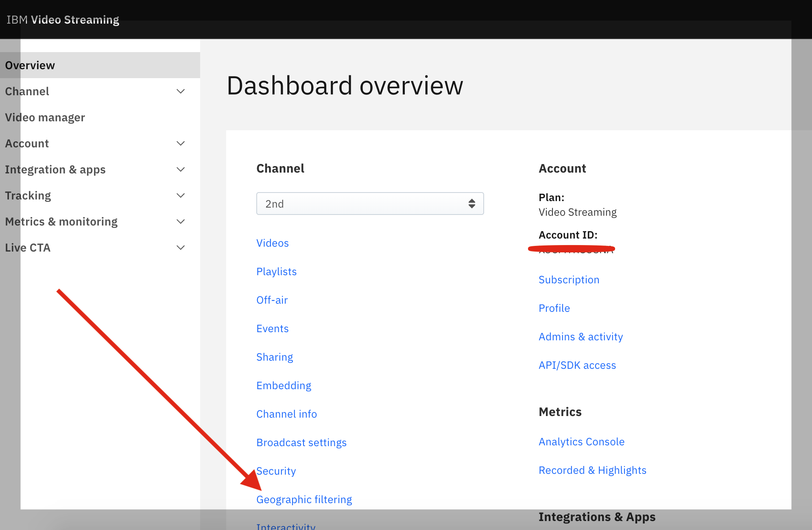Expand the Account sidebar chevron
The height and width of the screenshot is (530, 812).
[x=181, y=143]
